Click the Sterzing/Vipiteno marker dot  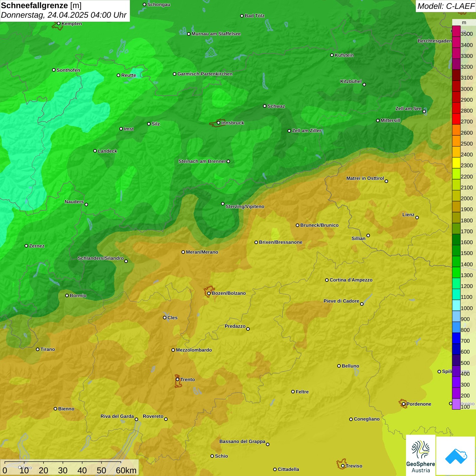coord(223,204)
